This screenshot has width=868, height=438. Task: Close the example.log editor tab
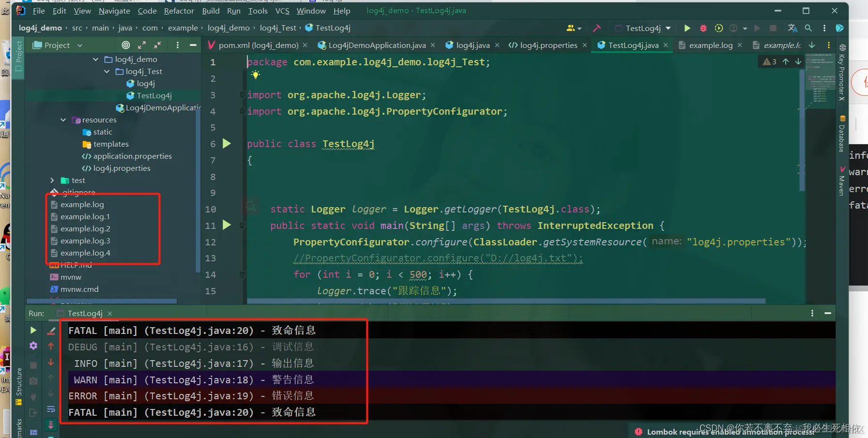pos(740,45)
